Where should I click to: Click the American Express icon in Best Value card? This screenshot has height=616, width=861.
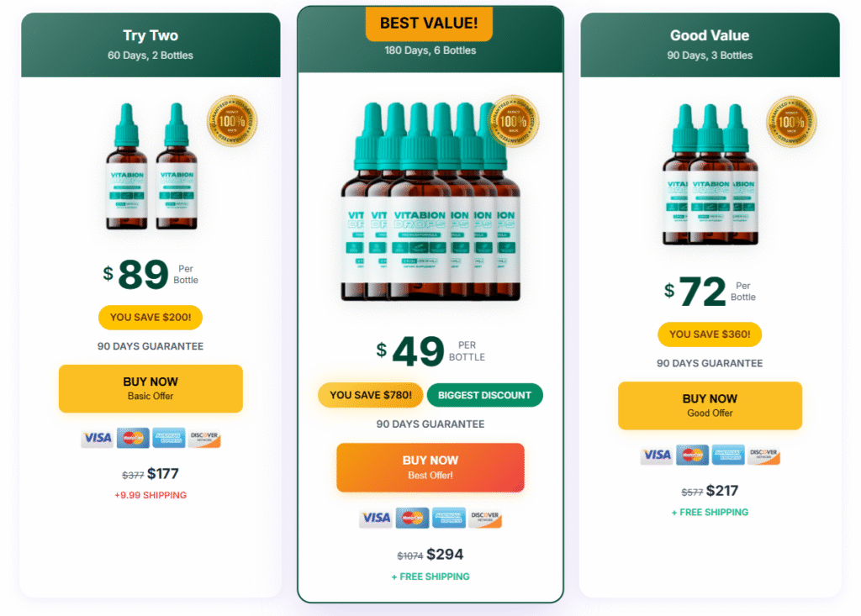449,518
